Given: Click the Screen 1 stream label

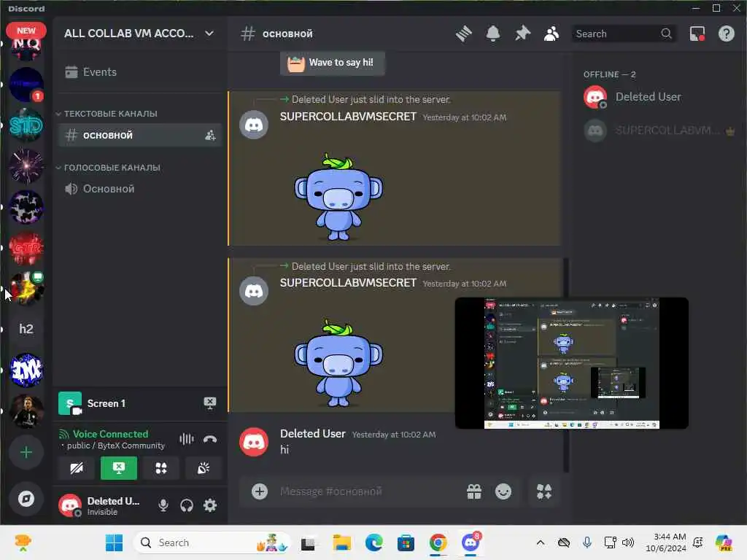Looking at the screenshot, I should click(x=107, y=403).
